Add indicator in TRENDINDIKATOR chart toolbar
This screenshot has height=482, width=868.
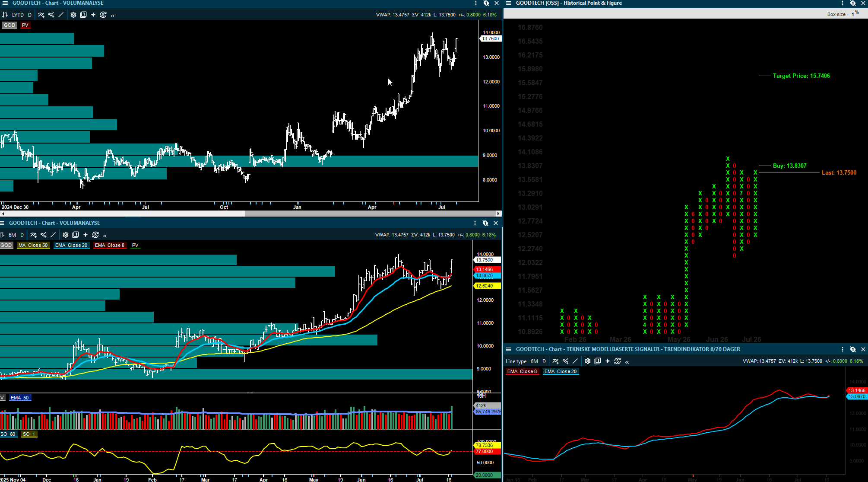(555, 361)
